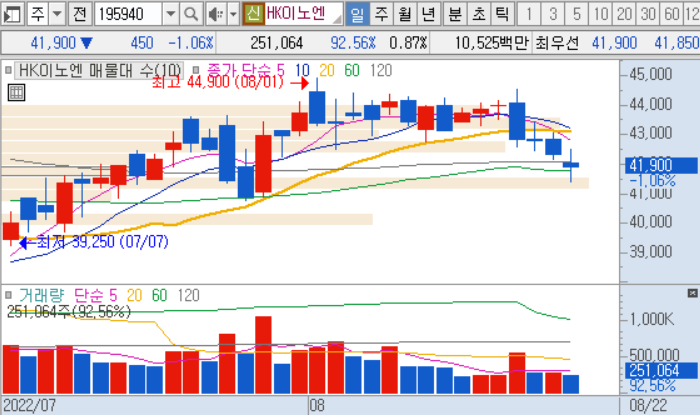This screenshot has height=415, width=700.
Task: Click 최저 39,250 (07/07) low annotation
Action: [x=102, y=242]
